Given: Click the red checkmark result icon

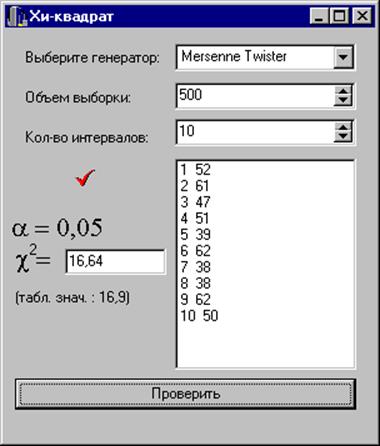Looking at the screenshot, I should pyautogui.click(x=85, y=177).
